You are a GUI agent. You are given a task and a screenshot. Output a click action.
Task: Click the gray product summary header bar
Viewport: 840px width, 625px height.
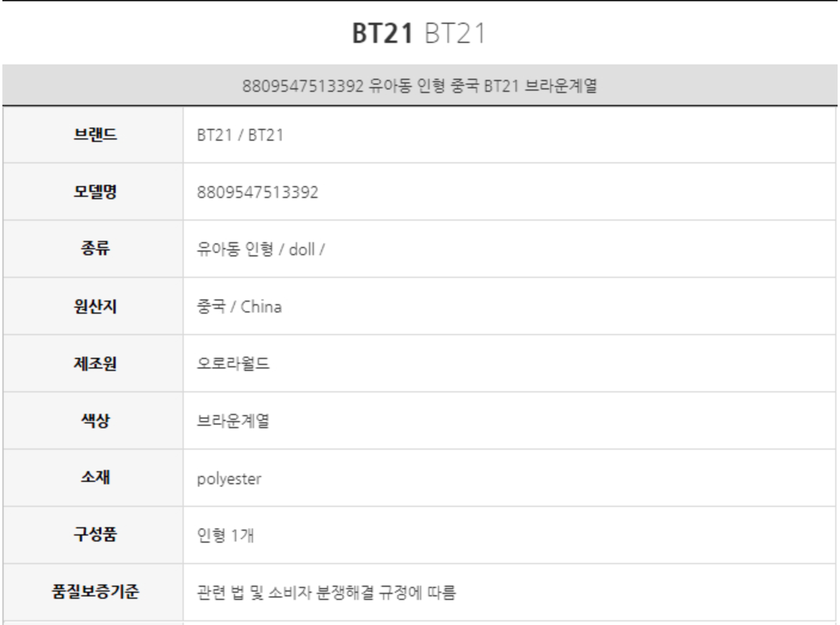point(419,86)
